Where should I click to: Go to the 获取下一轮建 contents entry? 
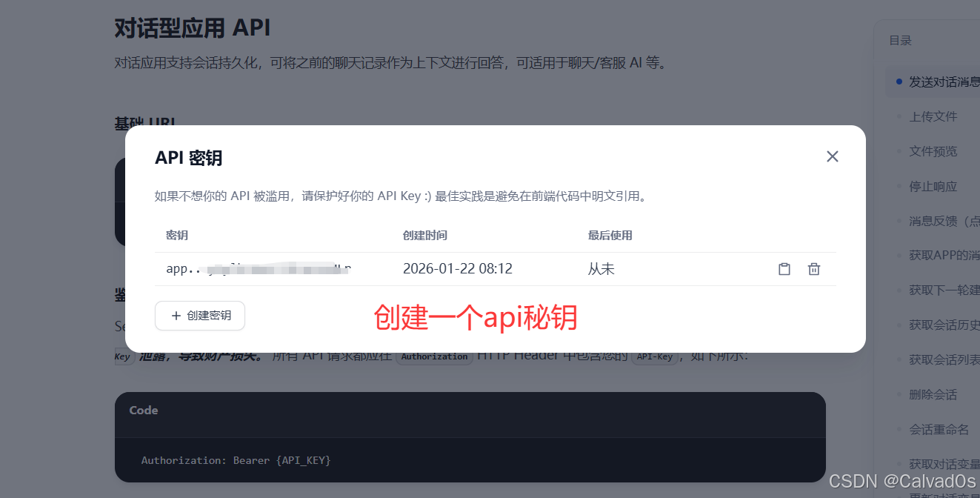pos(944,290)
